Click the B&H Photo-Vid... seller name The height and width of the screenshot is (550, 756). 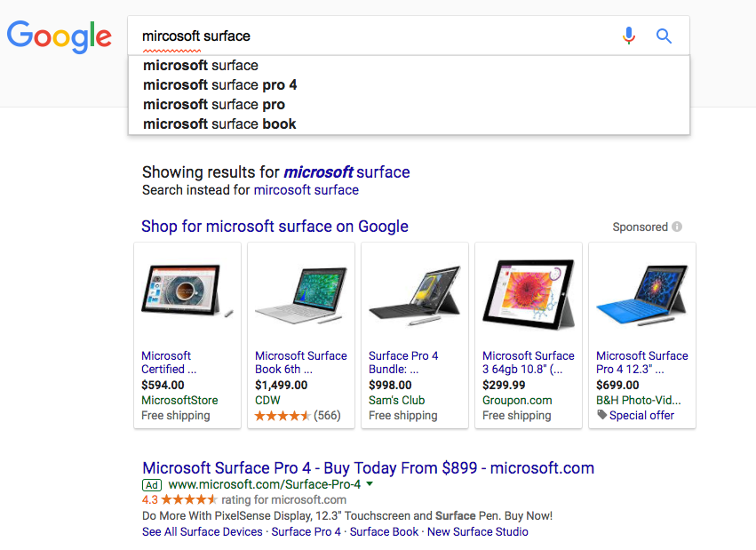[x=639, y=400]
